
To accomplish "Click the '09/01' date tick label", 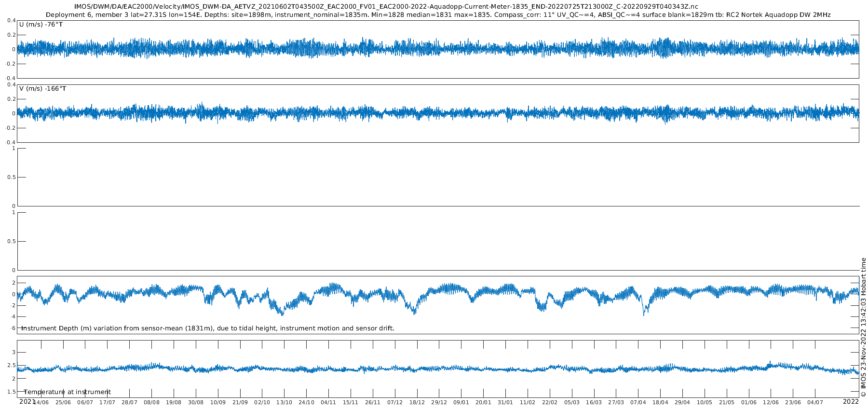I will pyautogui.click(x=461, y=402).
